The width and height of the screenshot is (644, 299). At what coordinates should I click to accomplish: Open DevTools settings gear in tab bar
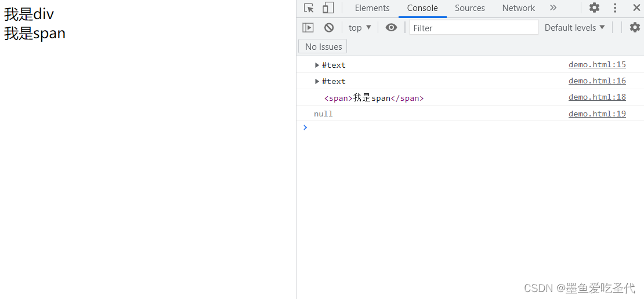pyautogui.click(x=594, y=8)
